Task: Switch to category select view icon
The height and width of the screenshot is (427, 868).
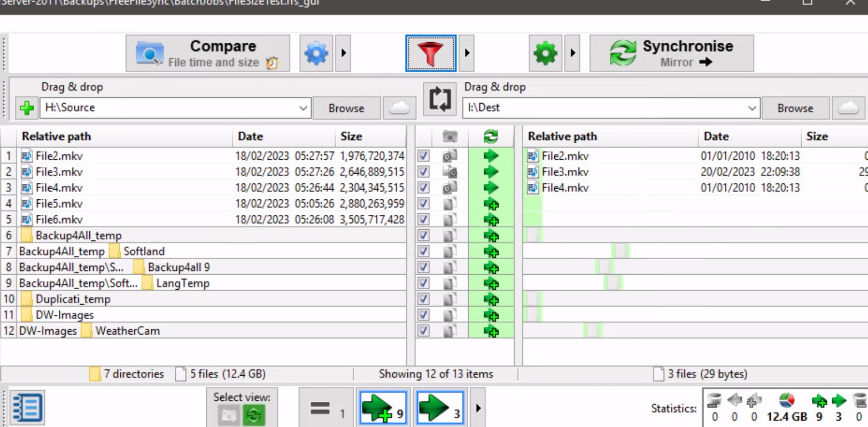Action: (229, 415)
